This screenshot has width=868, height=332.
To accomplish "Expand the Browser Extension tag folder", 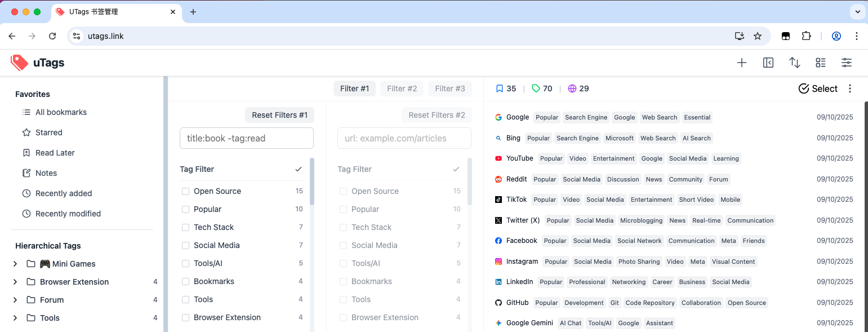I will point(15,282).
